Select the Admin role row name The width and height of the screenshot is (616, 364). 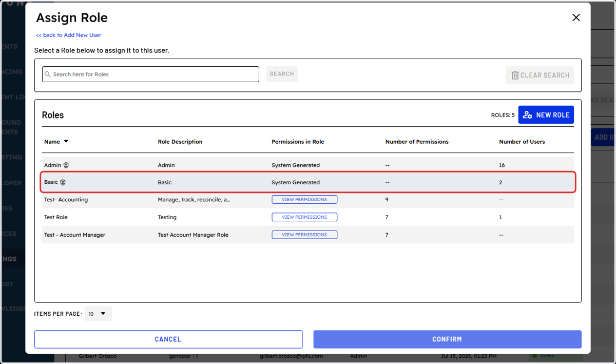52,165
